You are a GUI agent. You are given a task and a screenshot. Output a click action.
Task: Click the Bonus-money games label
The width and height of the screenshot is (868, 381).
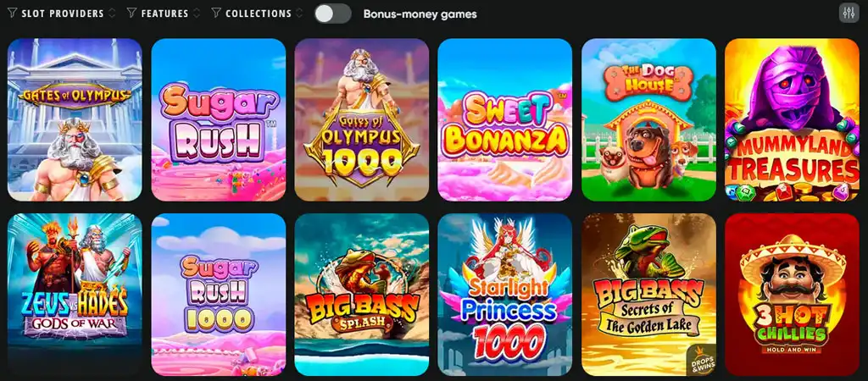(x=420, y=14)
